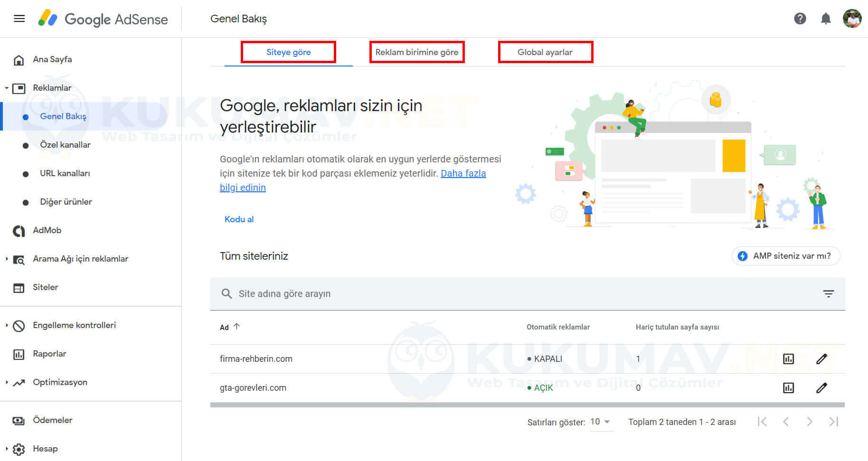
Task: Switch to the Siteye göre tab
Action: coord(289,52)
